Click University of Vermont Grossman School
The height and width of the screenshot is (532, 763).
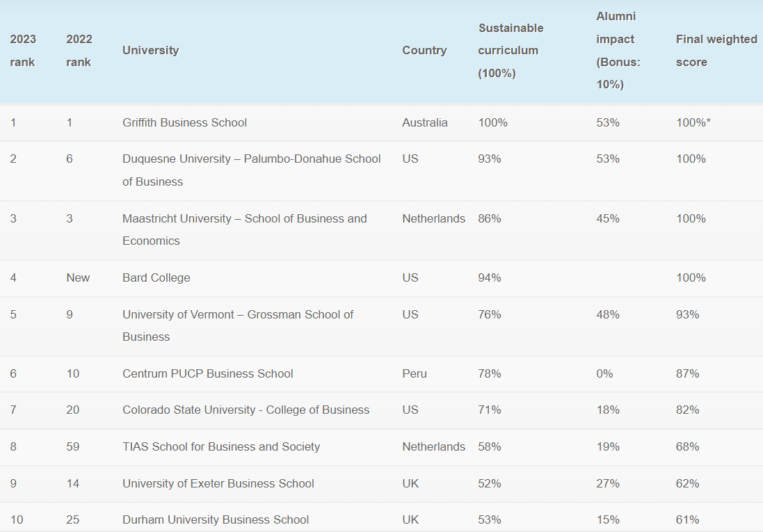[237, 325]
